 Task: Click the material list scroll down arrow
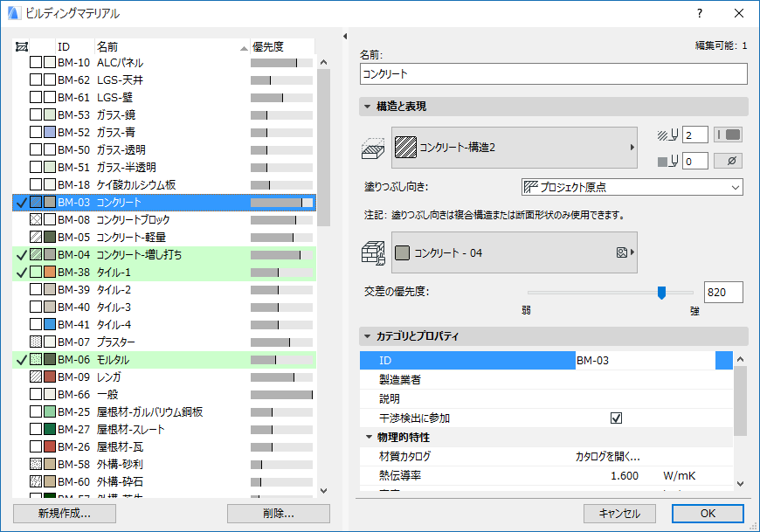coord(324,491)
